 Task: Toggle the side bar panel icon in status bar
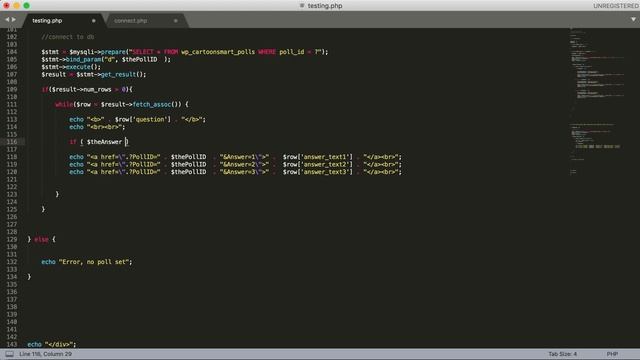[x=9, y=354]
